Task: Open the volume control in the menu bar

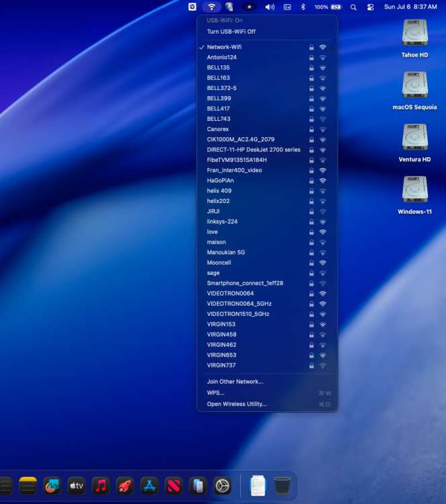Action: (x=270, y=7)
